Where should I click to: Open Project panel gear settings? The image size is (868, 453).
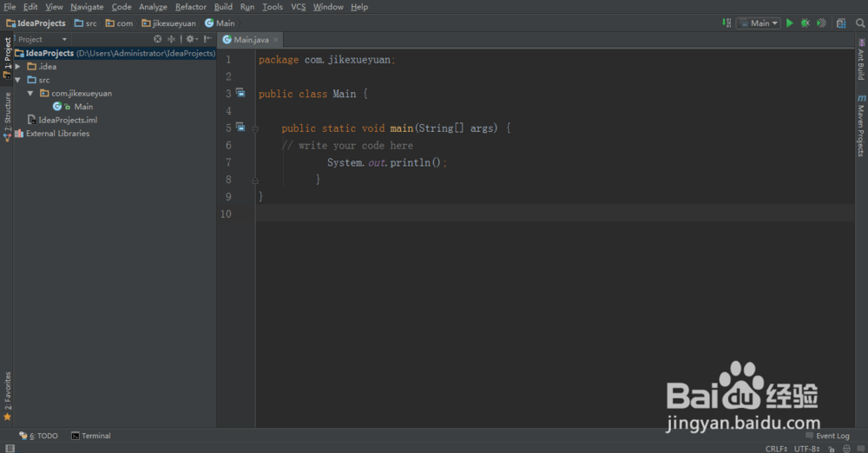[x=191, y=39]
